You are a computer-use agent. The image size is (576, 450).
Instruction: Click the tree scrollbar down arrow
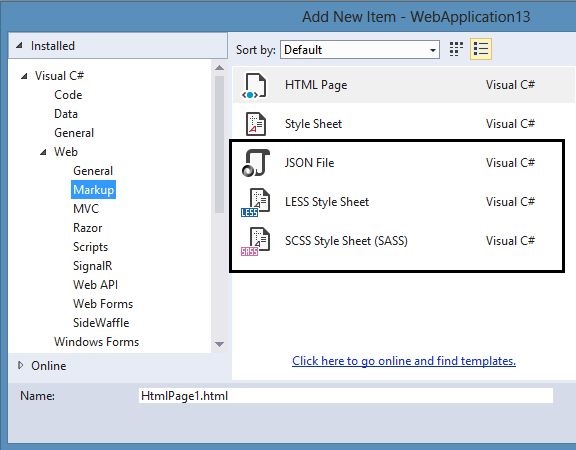(x=219, y=344)
